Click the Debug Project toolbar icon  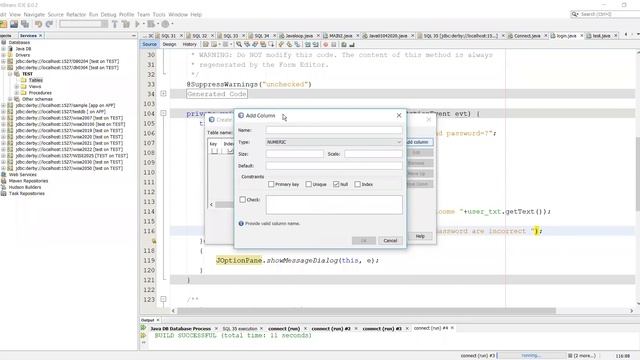click(151, 24)
